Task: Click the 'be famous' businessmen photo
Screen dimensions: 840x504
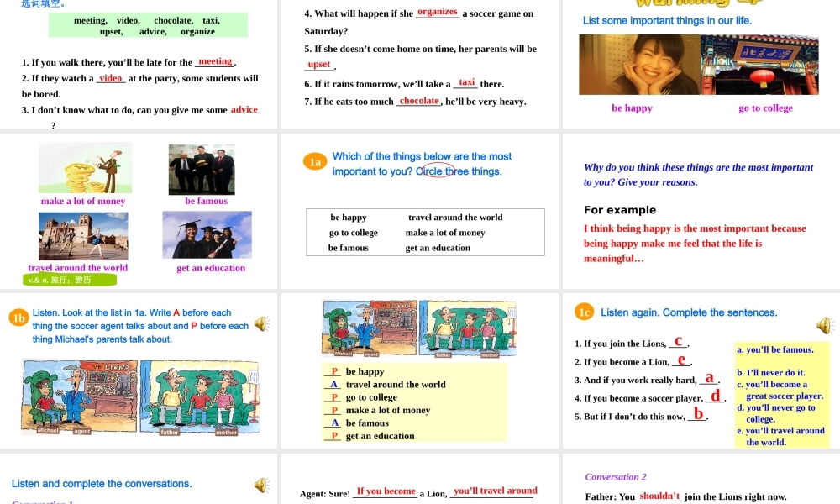Action: (202, 169)
